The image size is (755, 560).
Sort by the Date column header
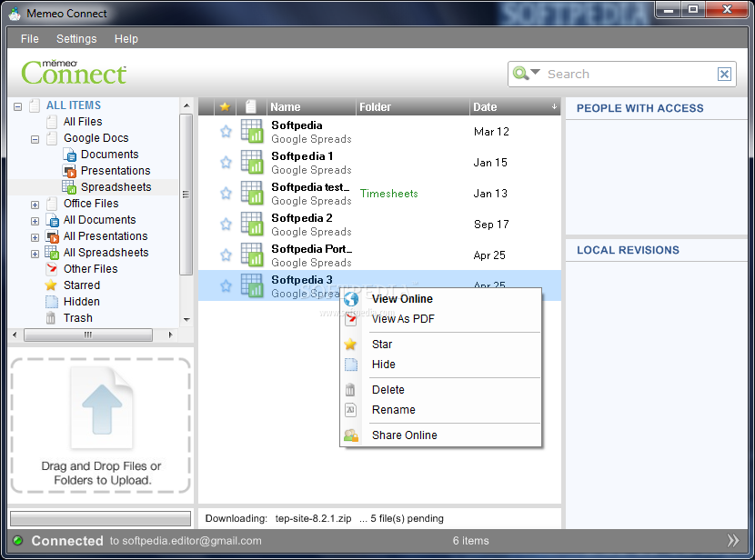[515, 106]
